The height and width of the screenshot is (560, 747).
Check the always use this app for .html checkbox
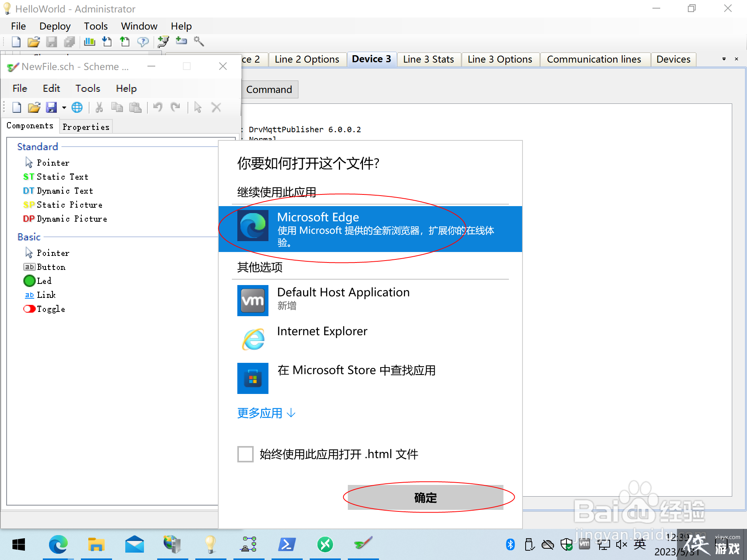click(245, 454)
